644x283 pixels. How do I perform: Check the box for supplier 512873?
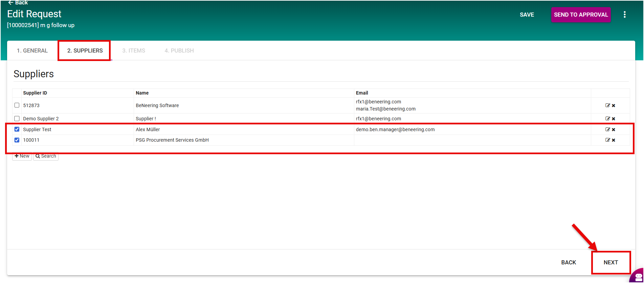click(17, 105)
